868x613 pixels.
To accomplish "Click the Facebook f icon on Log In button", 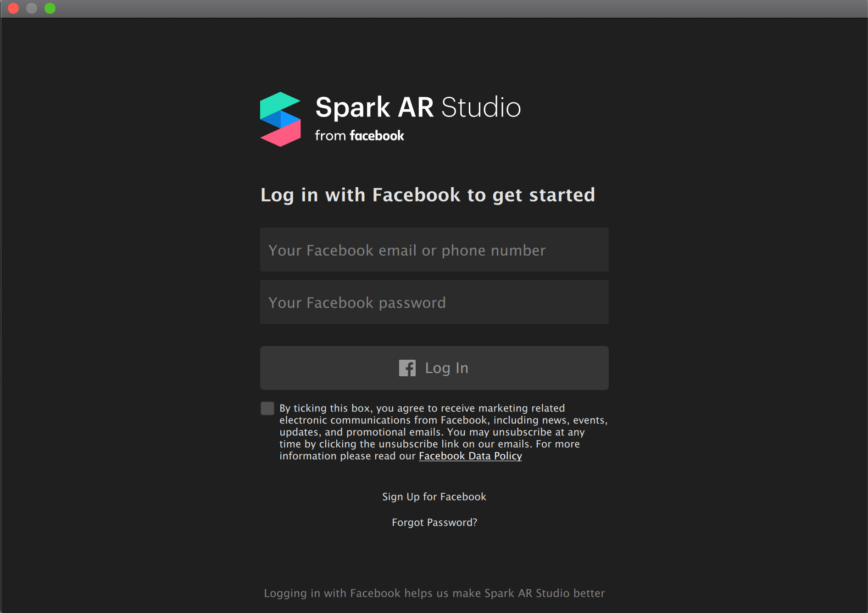I will (407, 368).
